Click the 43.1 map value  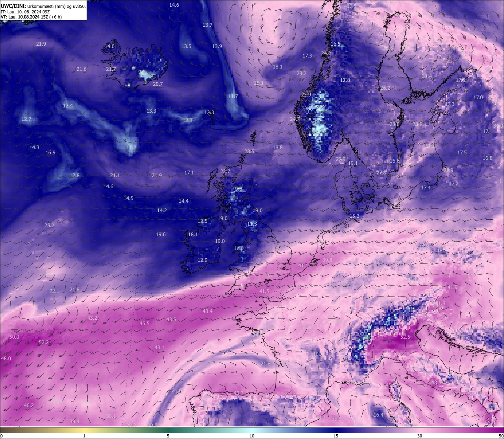point(159,348)
